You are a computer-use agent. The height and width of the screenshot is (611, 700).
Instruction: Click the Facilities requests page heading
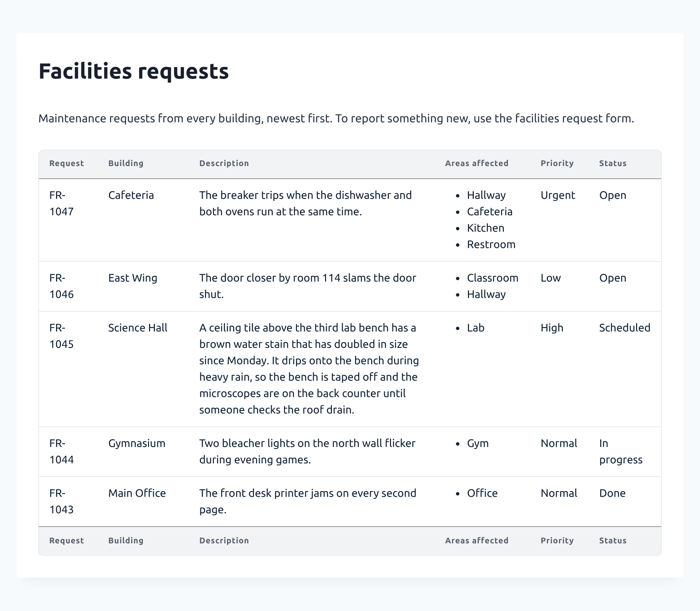coord(134,71)
